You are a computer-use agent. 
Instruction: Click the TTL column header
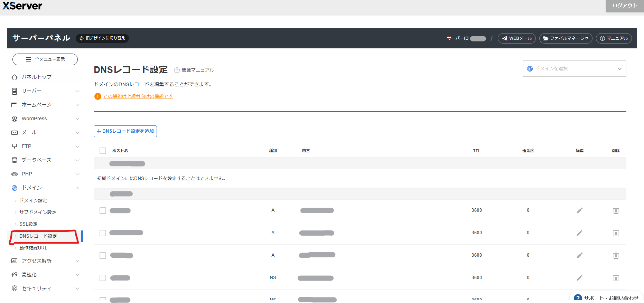[477, 151]
